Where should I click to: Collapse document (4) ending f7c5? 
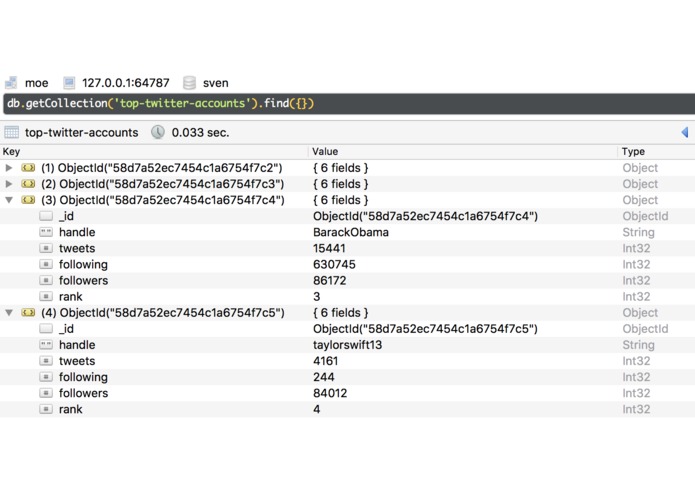[9, 312]
